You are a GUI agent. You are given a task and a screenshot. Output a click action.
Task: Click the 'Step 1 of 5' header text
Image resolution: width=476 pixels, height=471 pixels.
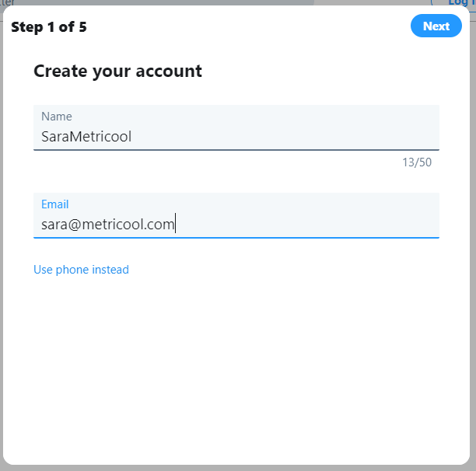[48, 27]
